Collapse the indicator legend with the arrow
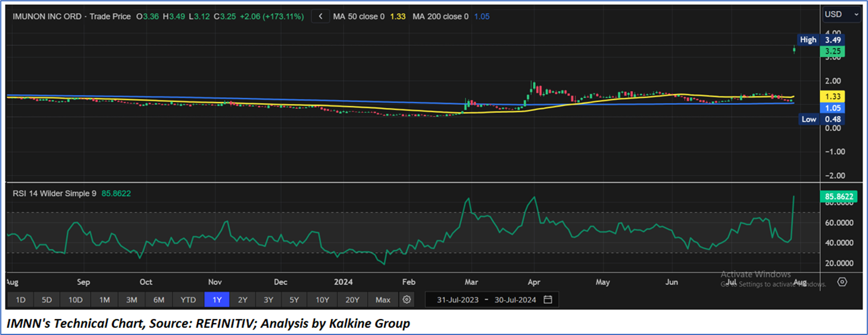Screen dimensions: 868x335 click(x=320, y=17)
